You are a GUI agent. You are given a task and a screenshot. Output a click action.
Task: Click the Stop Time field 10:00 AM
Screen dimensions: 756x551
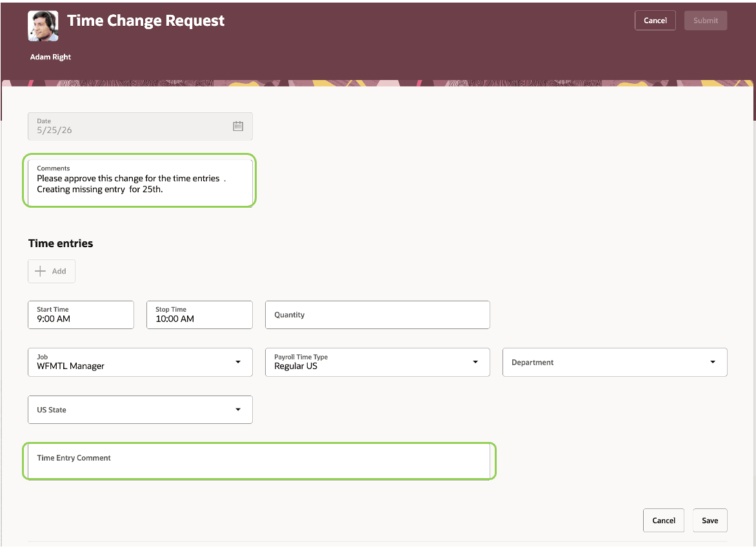199,315
